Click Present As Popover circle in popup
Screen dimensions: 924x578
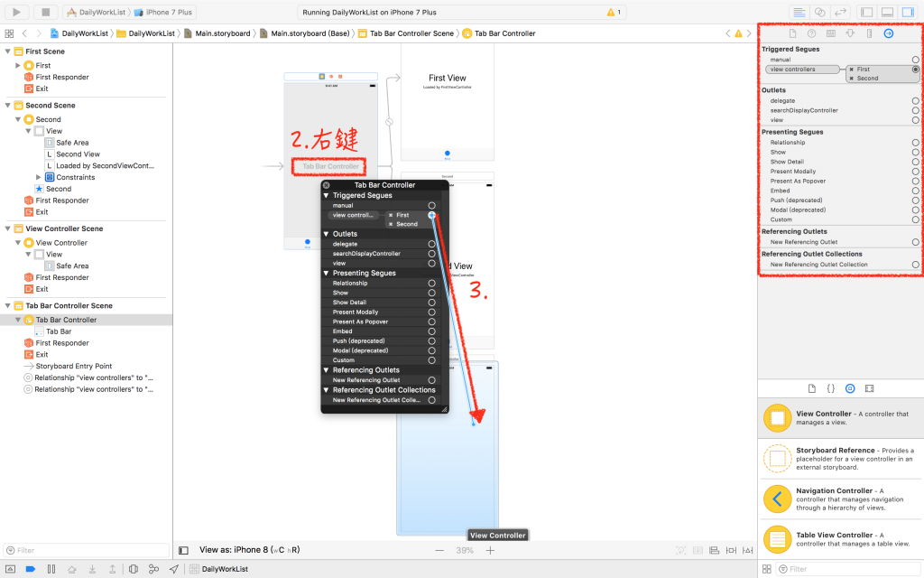click(432, 322)
